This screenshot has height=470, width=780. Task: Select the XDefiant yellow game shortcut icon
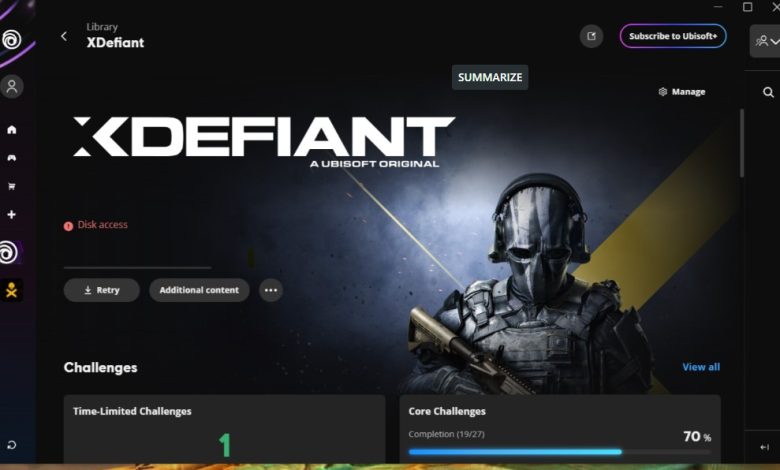click(x=11, y=290)
